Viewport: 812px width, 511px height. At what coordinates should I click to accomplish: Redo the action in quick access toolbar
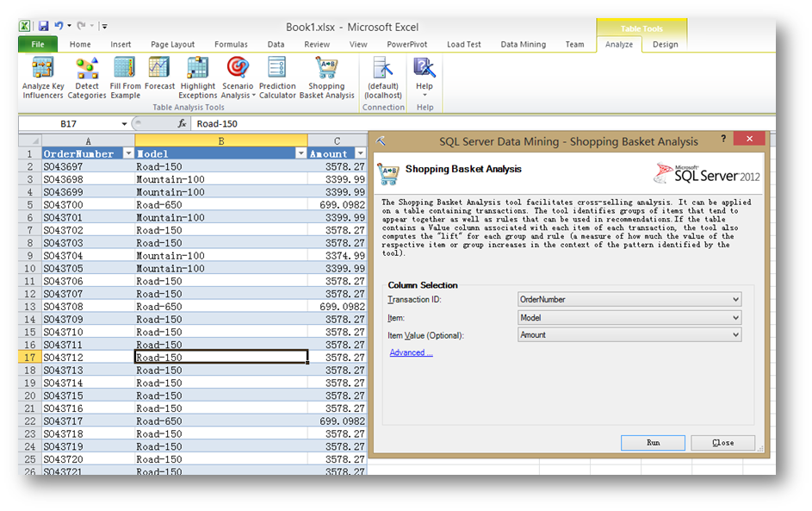(81, 25)
